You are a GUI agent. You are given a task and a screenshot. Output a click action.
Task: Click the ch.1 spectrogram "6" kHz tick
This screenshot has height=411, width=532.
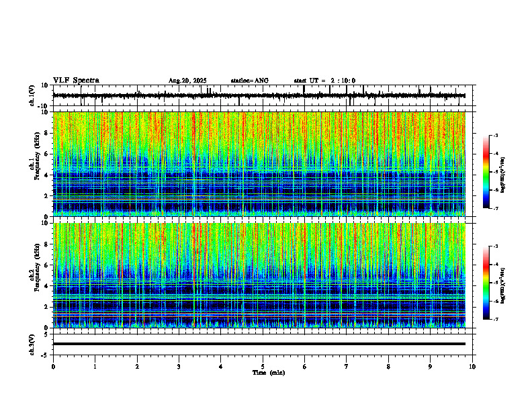tap(46, 154)
